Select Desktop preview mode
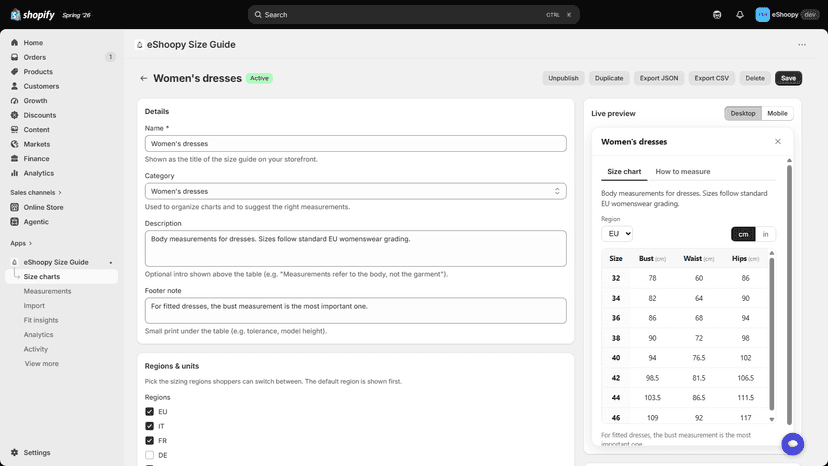828x466 pixels. coord(742,114)
